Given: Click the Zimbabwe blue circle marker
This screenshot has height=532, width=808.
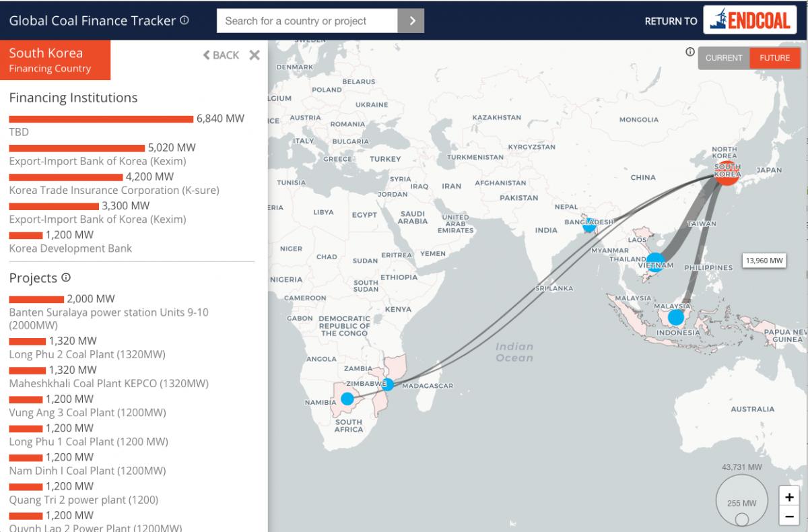Looking at the screenshot, I should tap(388, 385).
